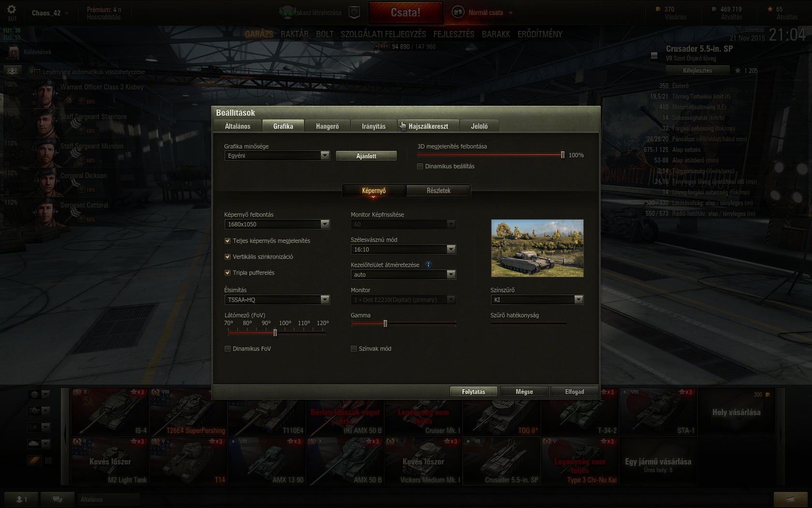Viewport: 812px width, 508px height.
Task: Enable Dinamikus beállítás checkbox
Action: [x=420, y=166]
